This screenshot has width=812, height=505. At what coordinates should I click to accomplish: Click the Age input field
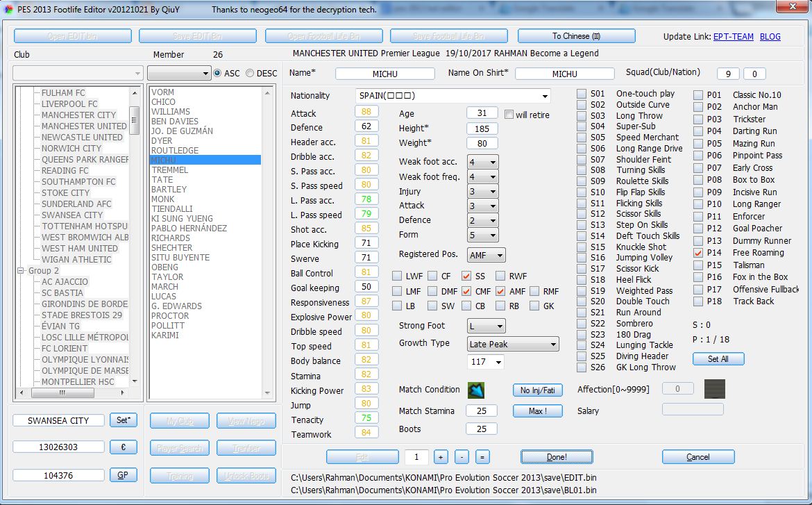click(482, 113)
